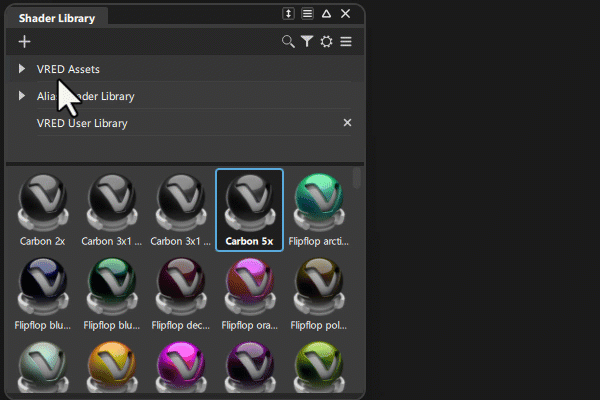Switch to the Shader Library tab
This screenshot has height=400, width=600.
[57, 18]
